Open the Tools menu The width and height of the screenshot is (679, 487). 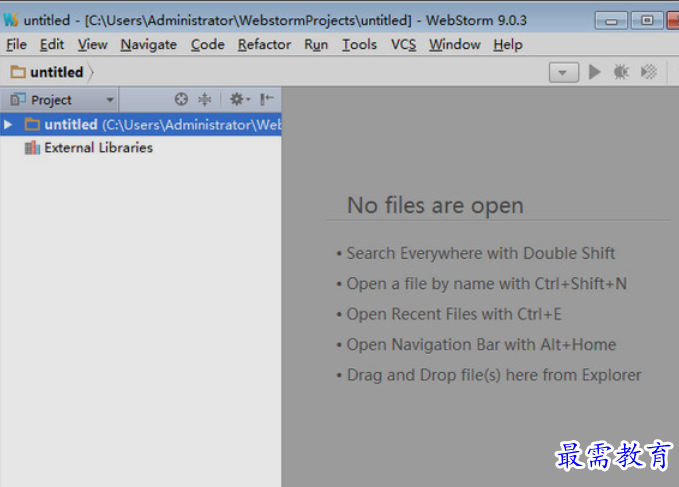[359, 44]
